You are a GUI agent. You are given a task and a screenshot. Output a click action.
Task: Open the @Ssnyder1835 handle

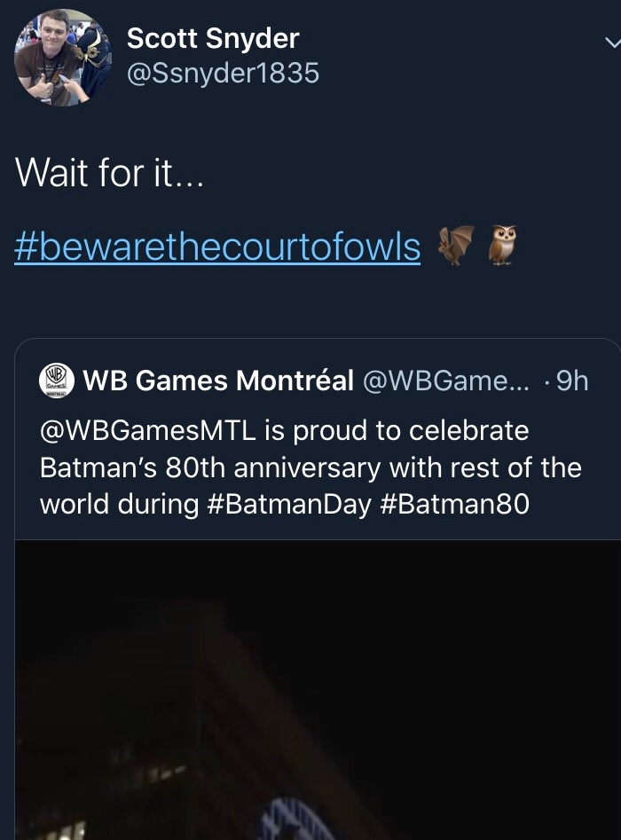(x=223, y=73)
